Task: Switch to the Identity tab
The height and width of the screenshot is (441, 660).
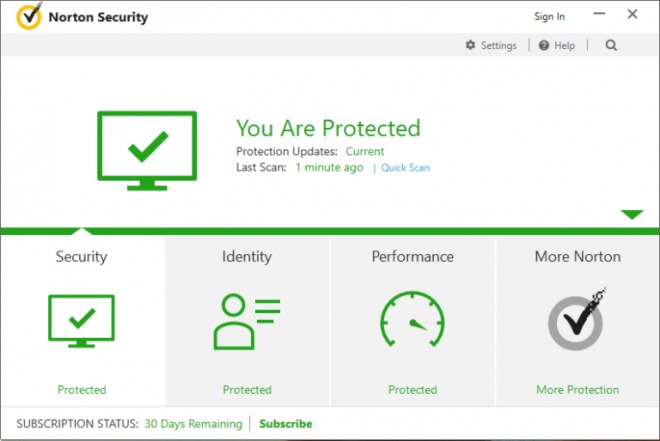Action: click(247, 256)
